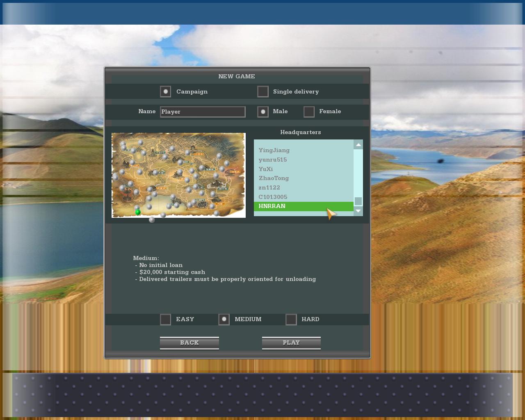The image size is (525, 420).
Task: Enable the Hard difficulty setting
Action: pyautogui.click(x=291, y=319)
